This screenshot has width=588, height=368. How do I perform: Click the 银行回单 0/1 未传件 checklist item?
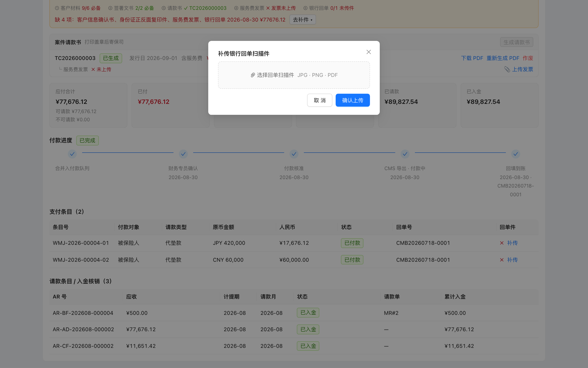pyautogui.click(x=329, y=8)
